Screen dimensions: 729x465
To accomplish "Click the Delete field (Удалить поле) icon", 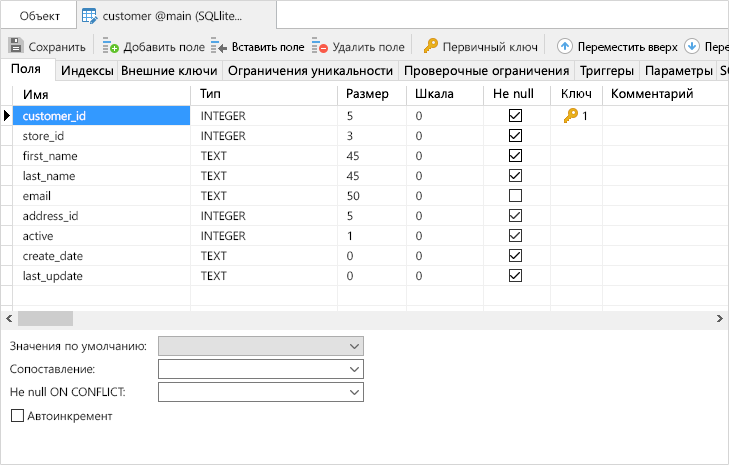I will 320,46.
